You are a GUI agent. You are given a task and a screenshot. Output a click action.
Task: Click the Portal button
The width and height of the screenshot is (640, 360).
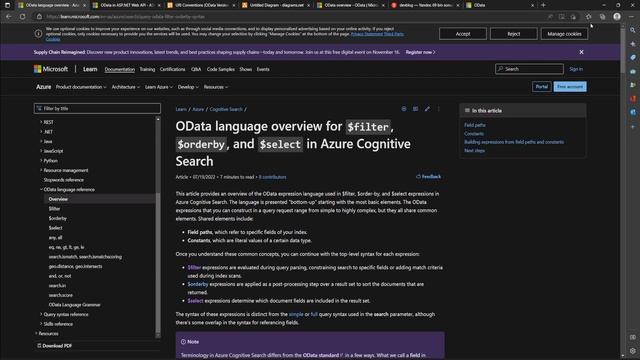click(x=542, y=87)
